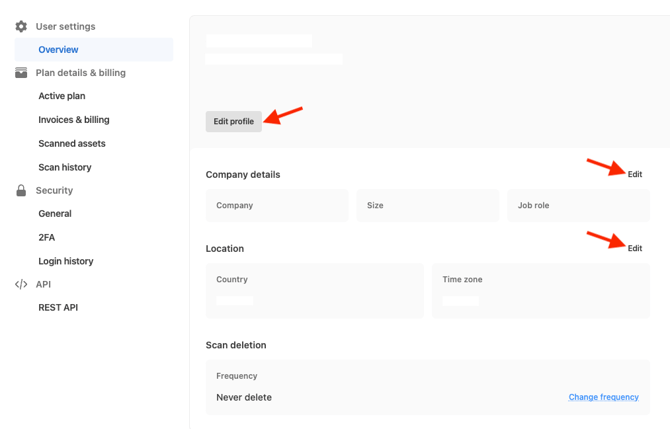670x429 pixels.
Task: Open the Active plan section
Action: 62,96
